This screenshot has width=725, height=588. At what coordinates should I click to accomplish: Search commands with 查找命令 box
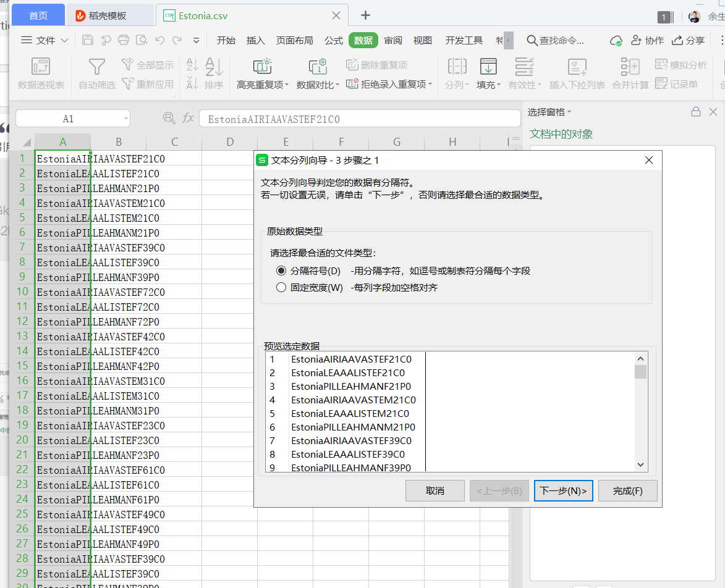(555, 41)
